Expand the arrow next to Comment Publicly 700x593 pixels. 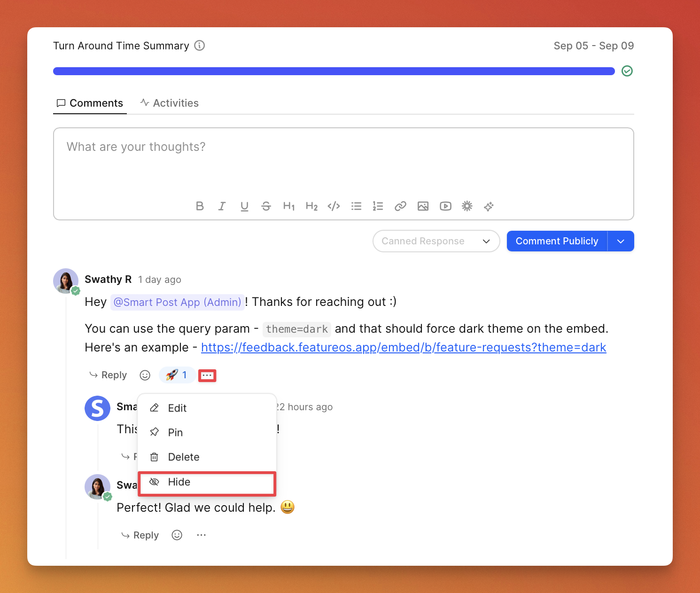[x=621, y=241]
